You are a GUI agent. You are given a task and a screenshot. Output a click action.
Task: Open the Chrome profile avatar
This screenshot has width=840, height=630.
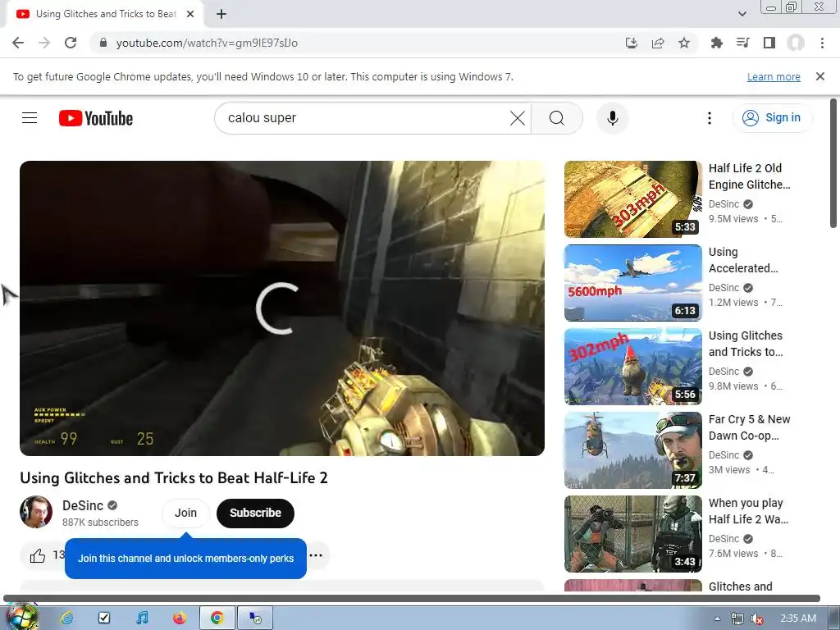[796, 43]
